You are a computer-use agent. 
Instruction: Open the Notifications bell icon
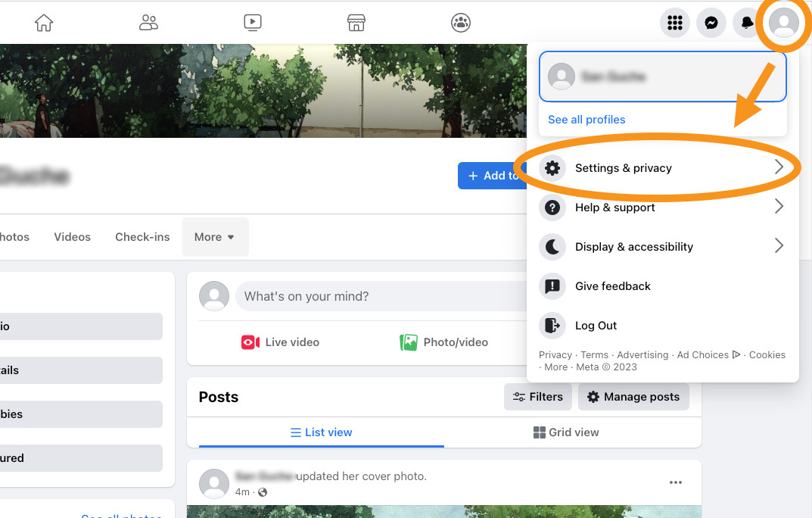pos(747,23)
